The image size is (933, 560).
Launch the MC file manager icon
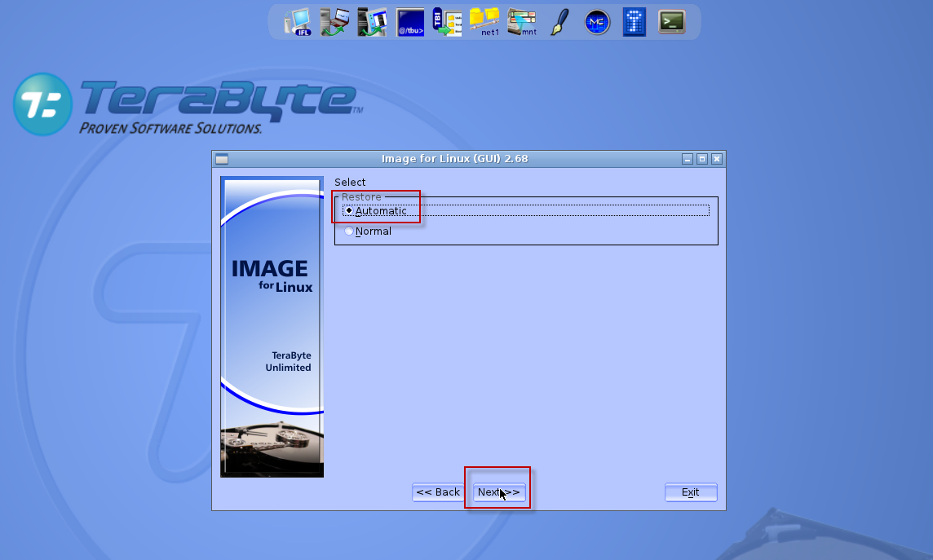pos(597,23)
